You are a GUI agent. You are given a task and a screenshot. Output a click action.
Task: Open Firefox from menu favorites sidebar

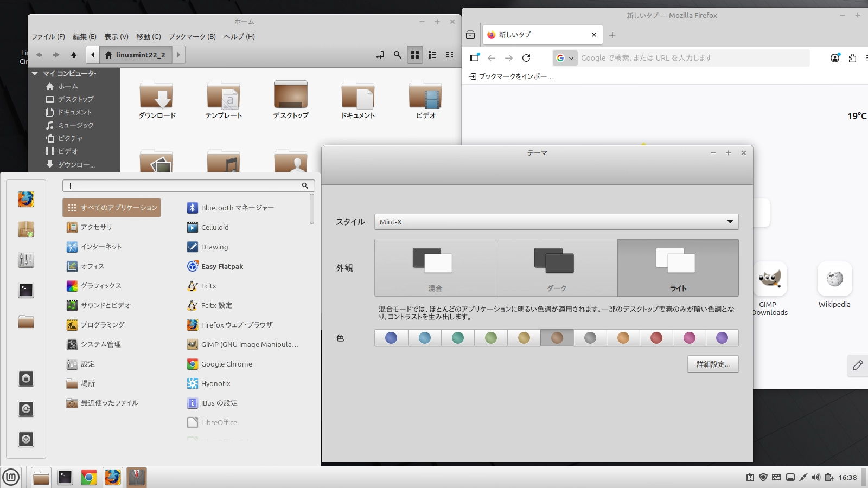(x=25, y=199)
